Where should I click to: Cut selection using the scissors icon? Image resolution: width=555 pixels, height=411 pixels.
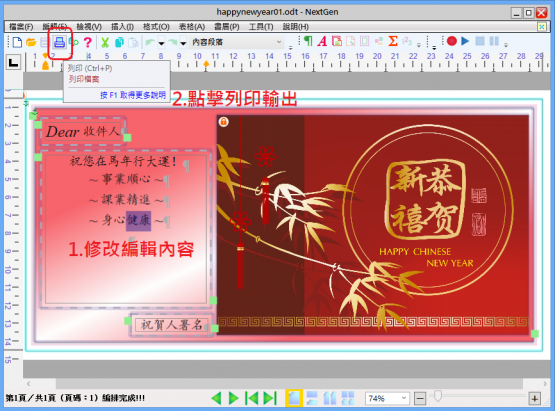pos(105,42)
